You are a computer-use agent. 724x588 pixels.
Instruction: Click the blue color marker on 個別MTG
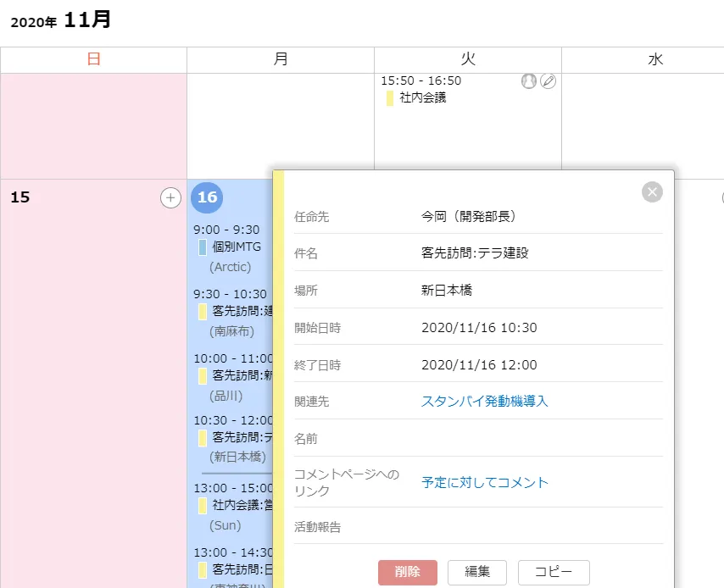tap(203, 247)
